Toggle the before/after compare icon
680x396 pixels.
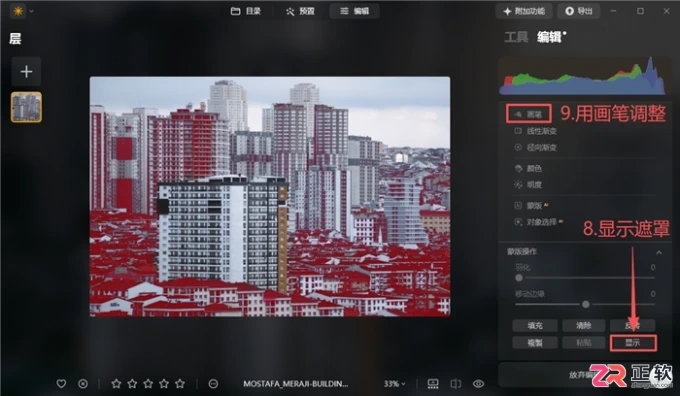(x=456, y=383)
